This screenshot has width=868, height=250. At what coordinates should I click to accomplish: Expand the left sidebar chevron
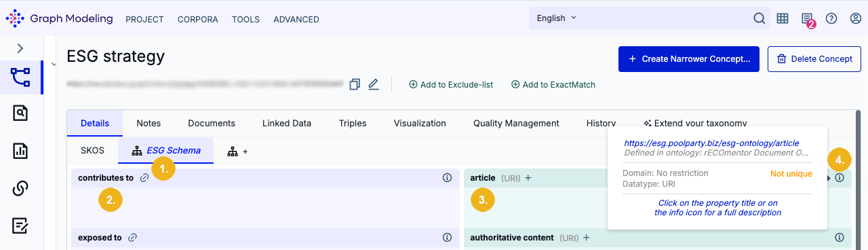(20, 48)
